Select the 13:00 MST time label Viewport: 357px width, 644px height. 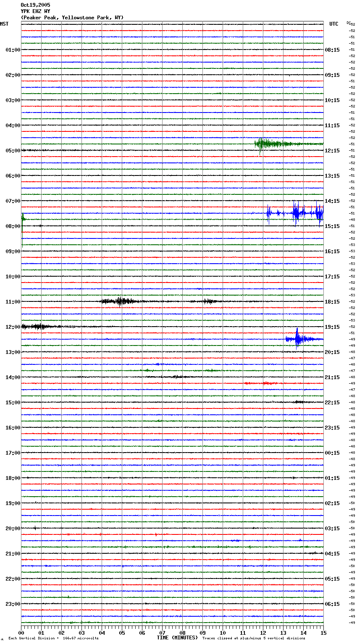13,352
